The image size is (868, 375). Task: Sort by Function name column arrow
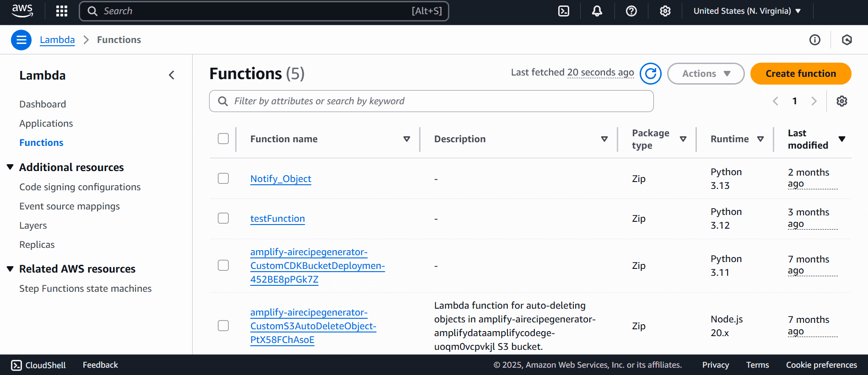(407, 139)
